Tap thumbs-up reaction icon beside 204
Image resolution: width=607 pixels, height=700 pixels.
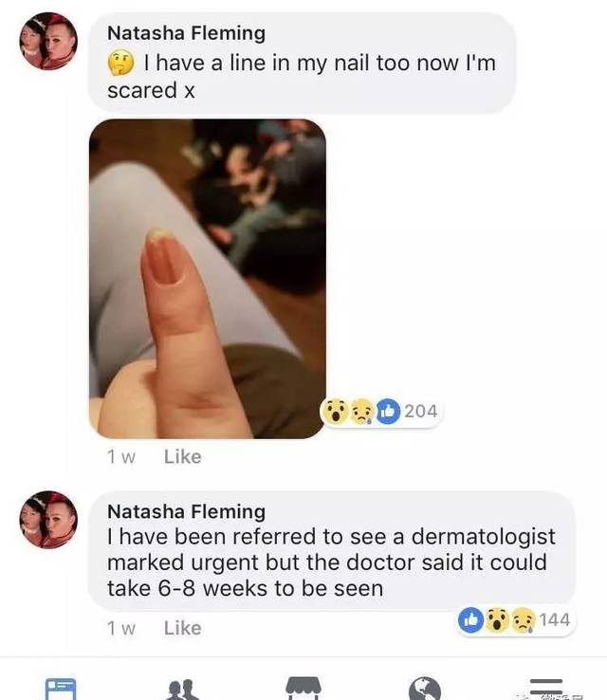[x=388, y=411]
